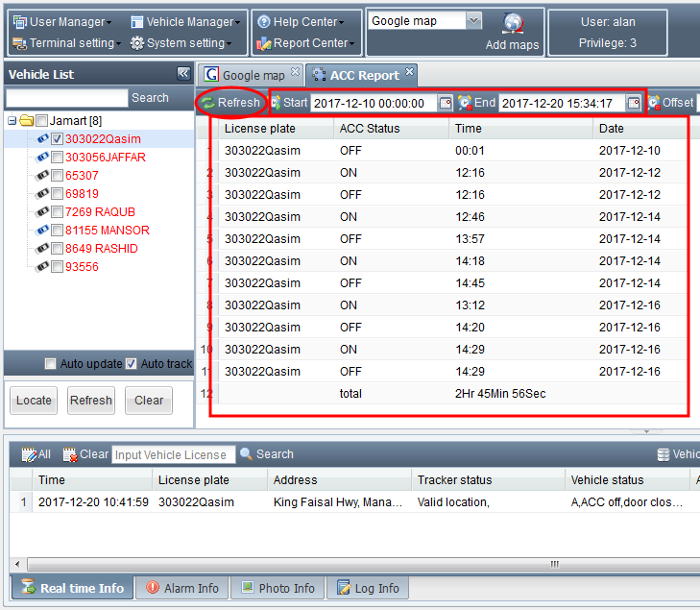Click the Search magnifier in bottom panel

click(247, 454)
